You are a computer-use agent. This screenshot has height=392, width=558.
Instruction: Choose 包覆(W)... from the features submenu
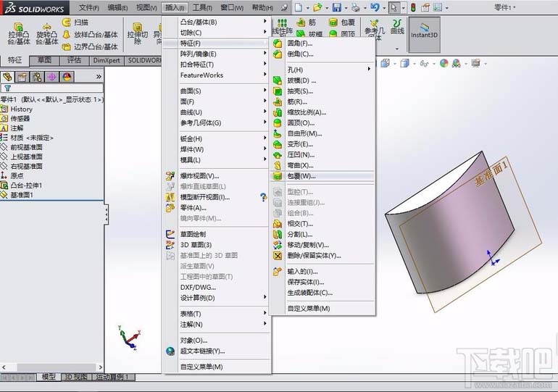tap(322, 176)
